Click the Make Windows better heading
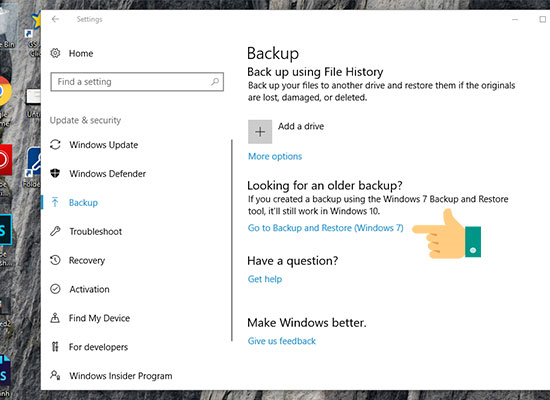Image resolution: width=550 pixels, height=400 pixels. (x=307, y=322)
